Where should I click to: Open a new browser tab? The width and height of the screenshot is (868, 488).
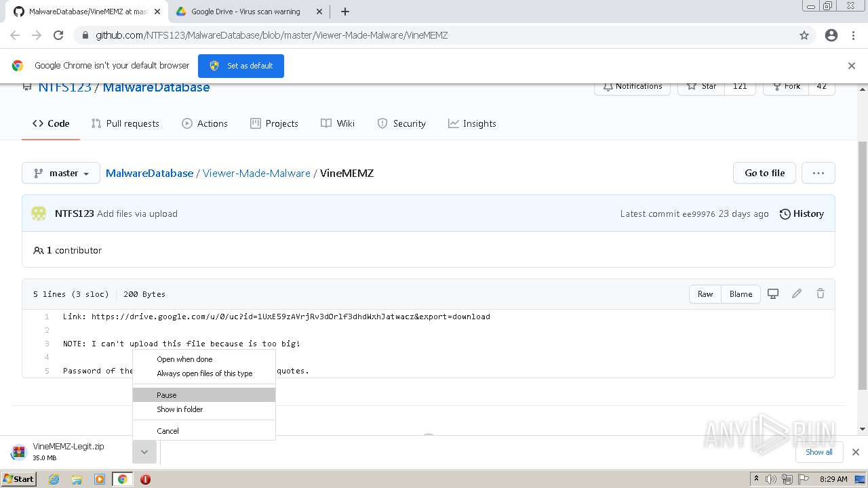pyautogui.click(x=344, y=12)
